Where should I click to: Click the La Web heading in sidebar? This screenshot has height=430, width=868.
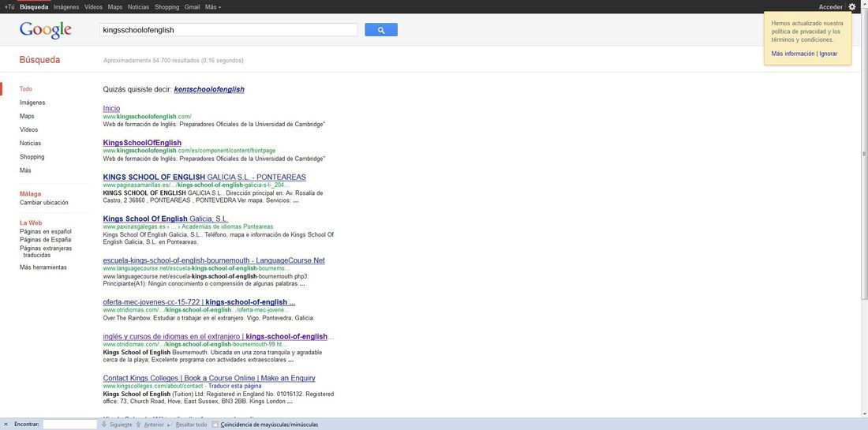tap(31, 223)
